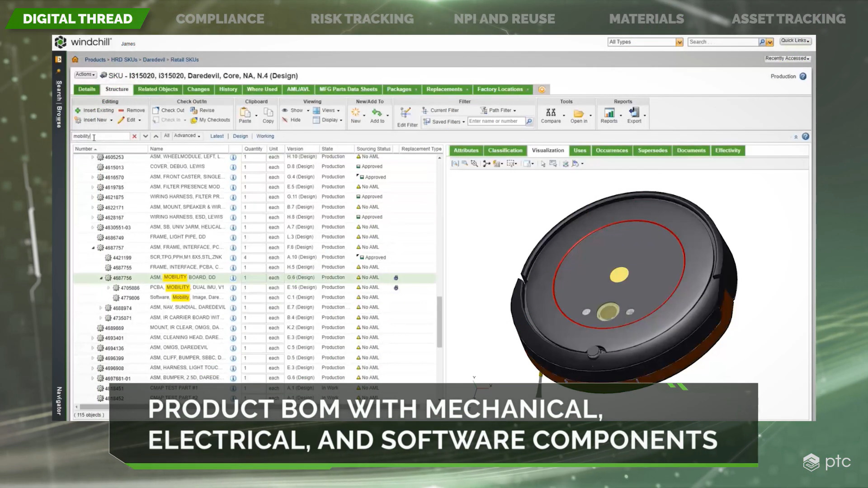Go to next search match arrow

(x=146, y=136)
